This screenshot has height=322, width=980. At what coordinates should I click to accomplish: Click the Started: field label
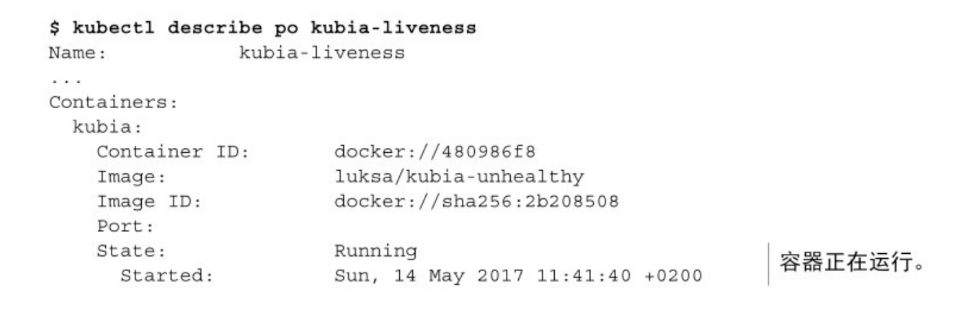coord(167,276)
